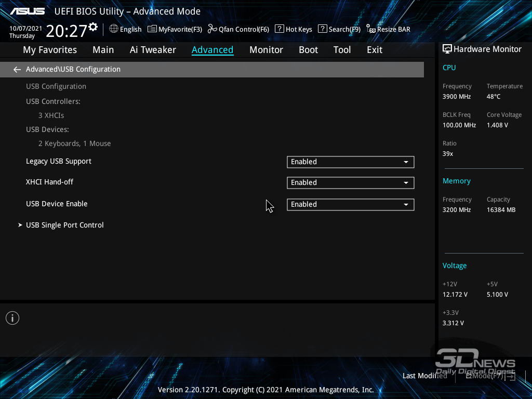This screenshot has width=532, height=399.
Task: Open the XHCI Hand-off dropdown
Action: tap(351, 182)
